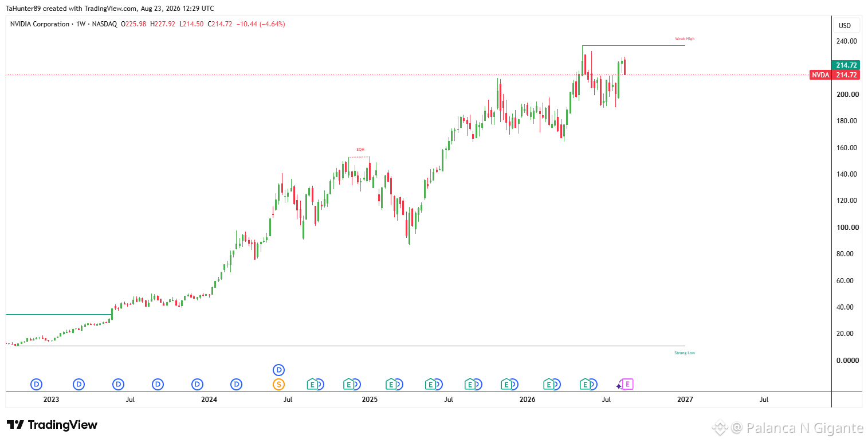Click the high value H227.92

163,24
